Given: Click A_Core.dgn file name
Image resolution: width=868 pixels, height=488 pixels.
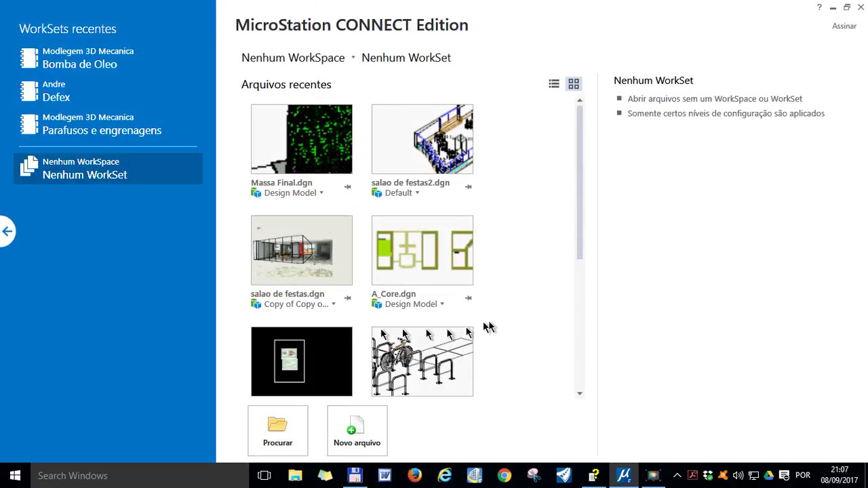Looking at the screenshot, I should point(393,294).
